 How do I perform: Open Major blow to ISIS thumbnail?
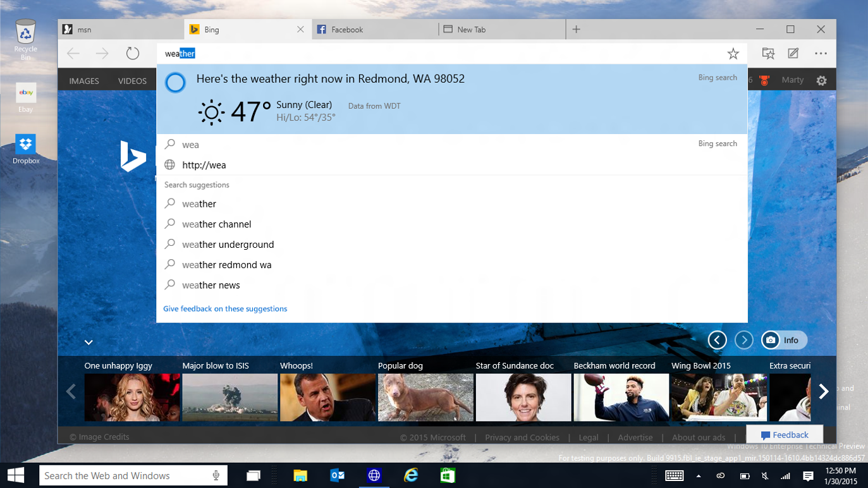coord(229,397)
